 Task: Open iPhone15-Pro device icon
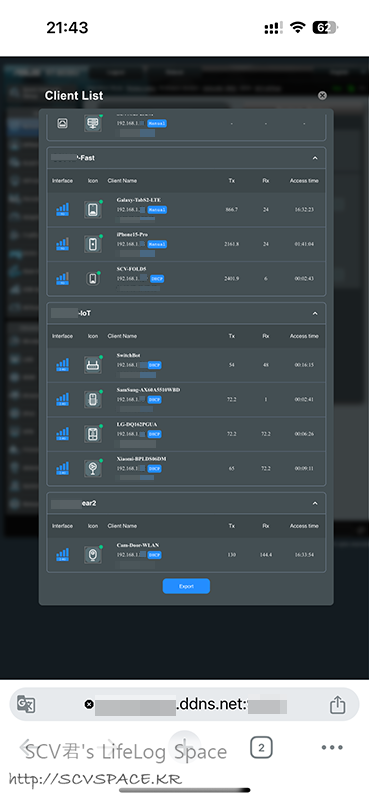pyautogui.click(x=93, y=244)
